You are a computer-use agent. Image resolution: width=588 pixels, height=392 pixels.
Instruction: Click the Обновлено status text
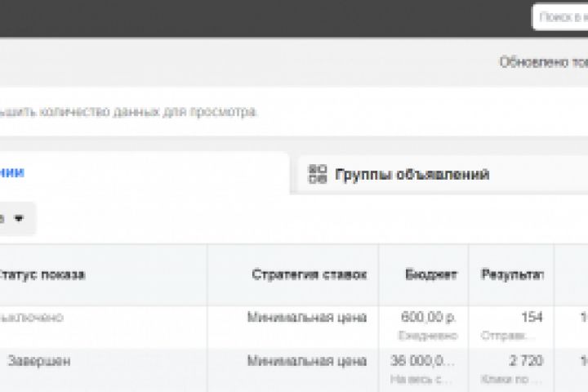[543, 62]
